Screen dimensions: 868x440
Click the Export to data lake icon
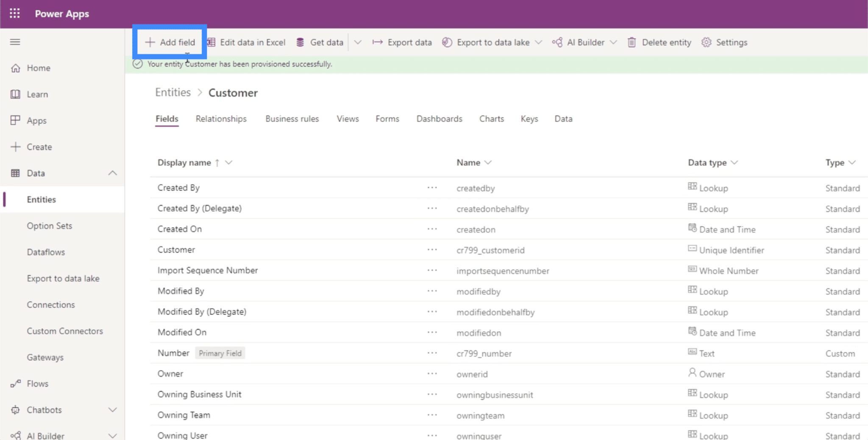[x=447, y=42]
